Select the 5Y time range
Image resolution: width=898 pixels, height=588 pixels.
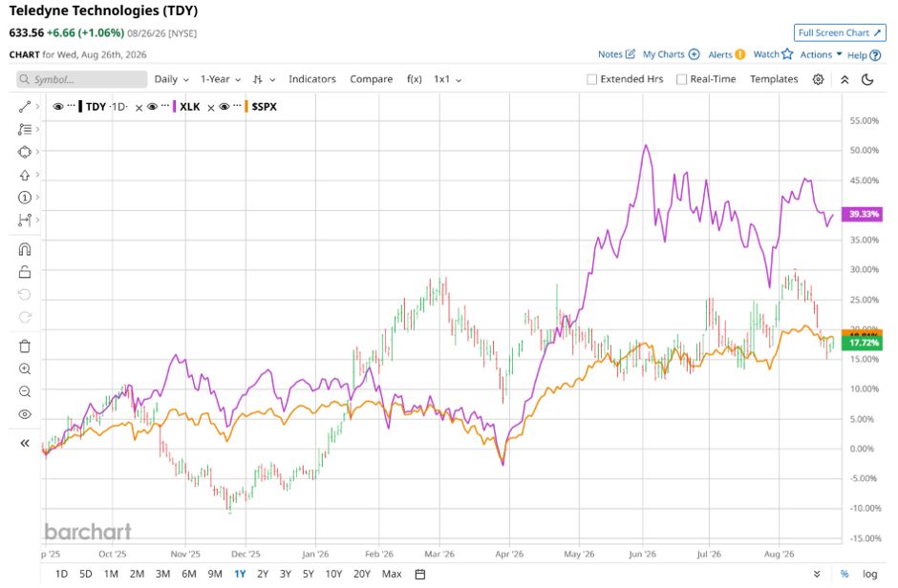(x=309, y=575)
